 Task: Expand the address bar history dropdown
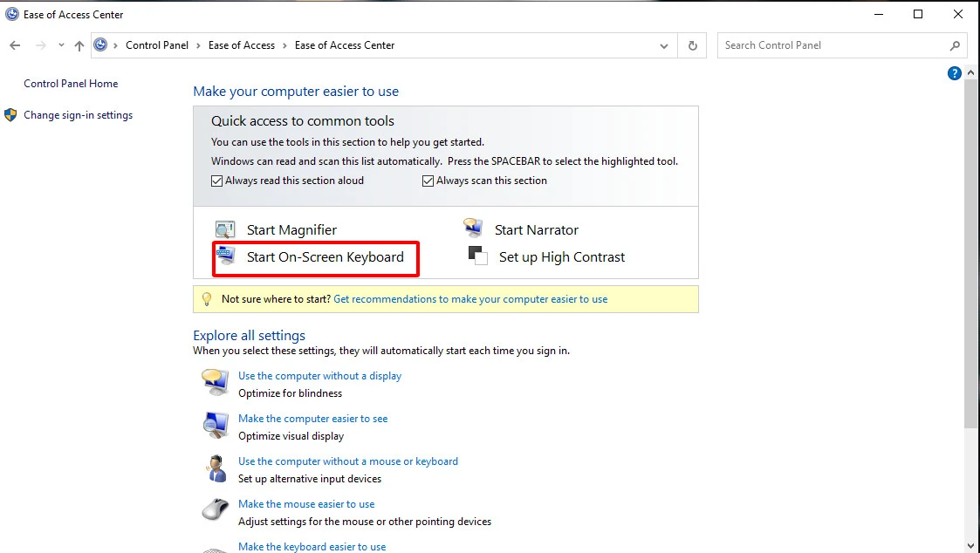tap(664, 45)
